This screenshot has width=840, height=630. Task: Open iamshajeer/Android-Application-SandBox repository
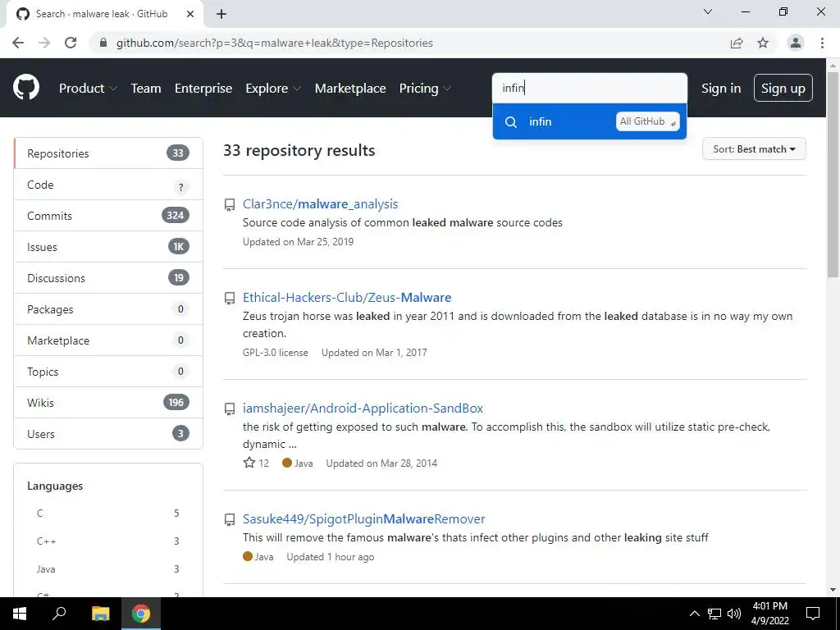363,409
